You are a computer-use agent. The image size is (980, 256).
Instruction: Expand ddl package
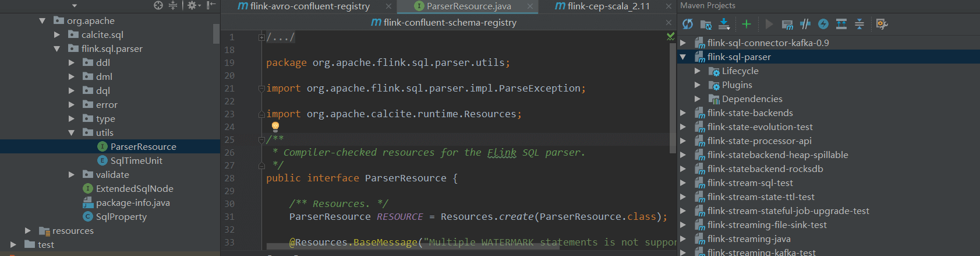coord(71,62)
